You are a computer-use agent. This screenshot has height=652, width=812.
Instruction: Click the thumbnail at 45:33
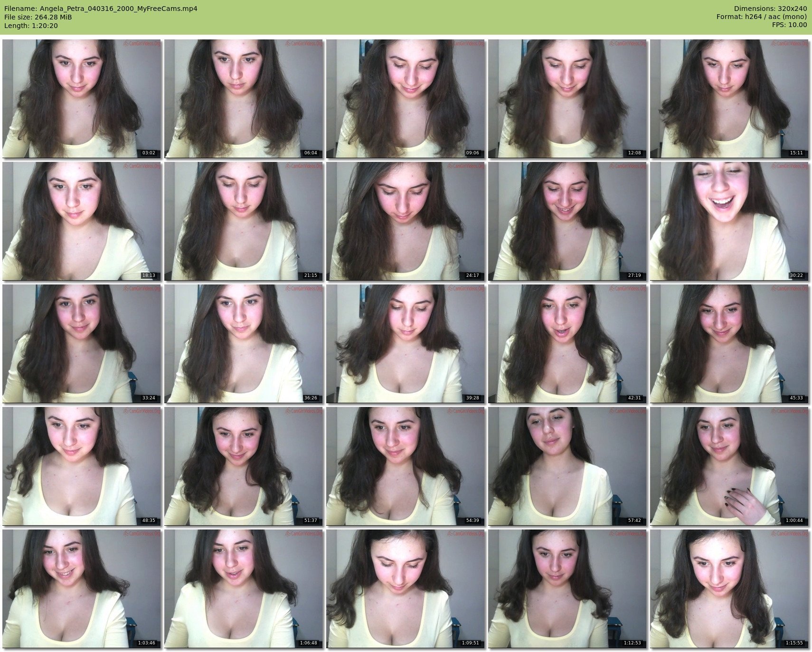[729, 343]
